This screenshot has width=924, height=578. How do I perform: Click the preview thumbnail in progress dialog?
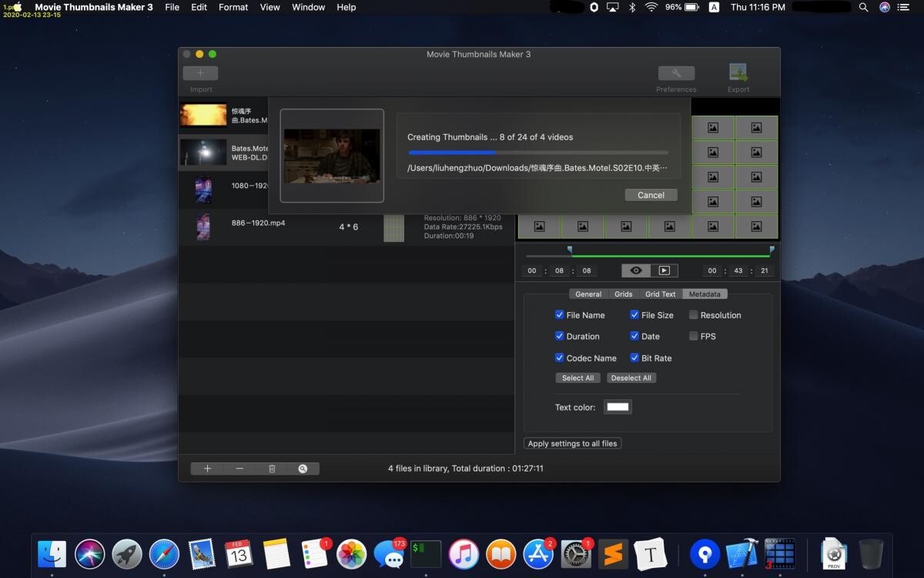(332, 156)
